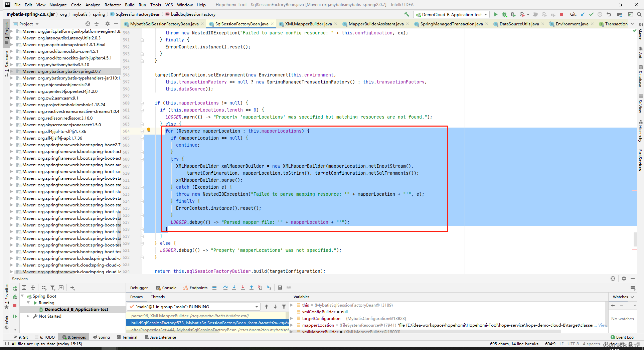Open the Refactor menu
Viewport: 644px width, 350px height.
click(x=113, y=5)
